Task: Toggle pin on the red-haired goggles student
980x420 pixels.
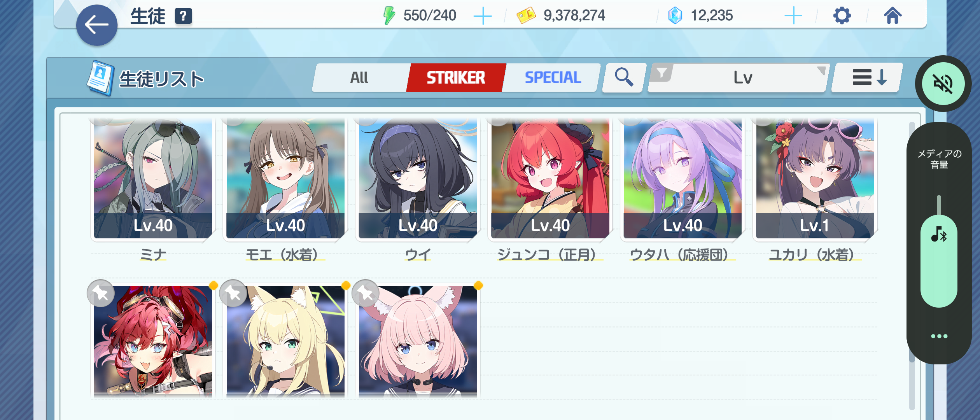Action: 101,294
